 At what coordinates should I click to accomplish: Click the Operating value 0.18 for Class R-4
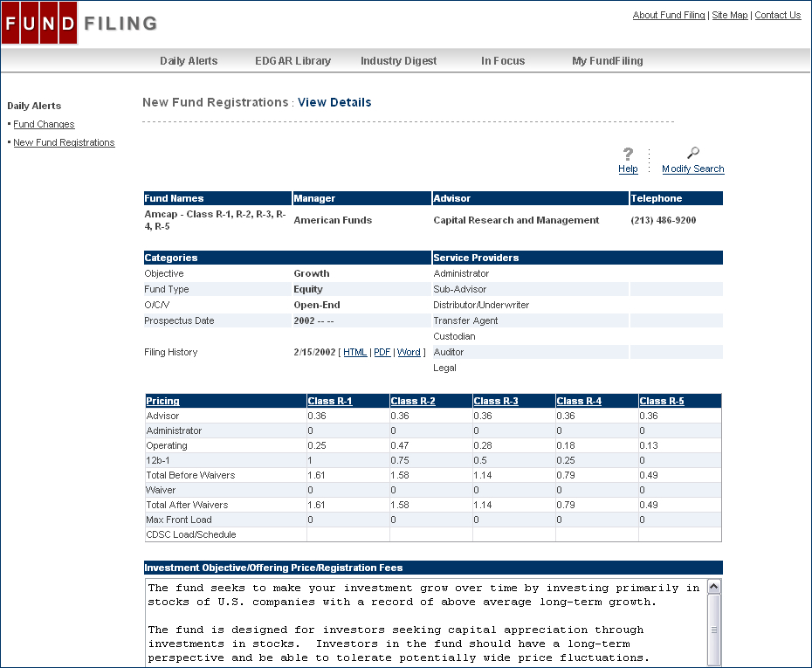566,445
